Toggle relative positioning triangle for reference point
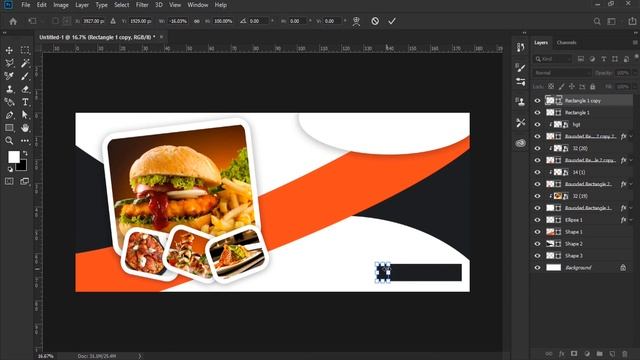 click(x=113, y=21)
